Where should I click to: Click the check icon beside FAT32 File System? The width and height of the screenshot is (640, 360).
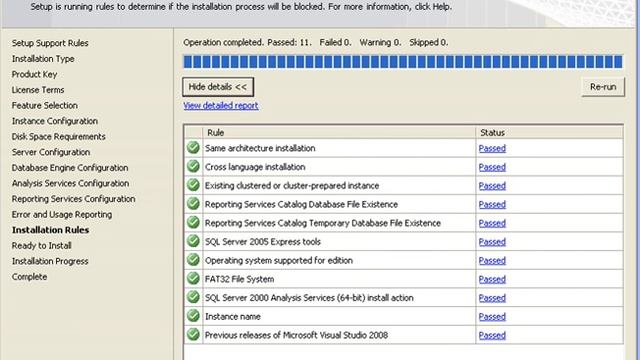click(x=193, y=278)
